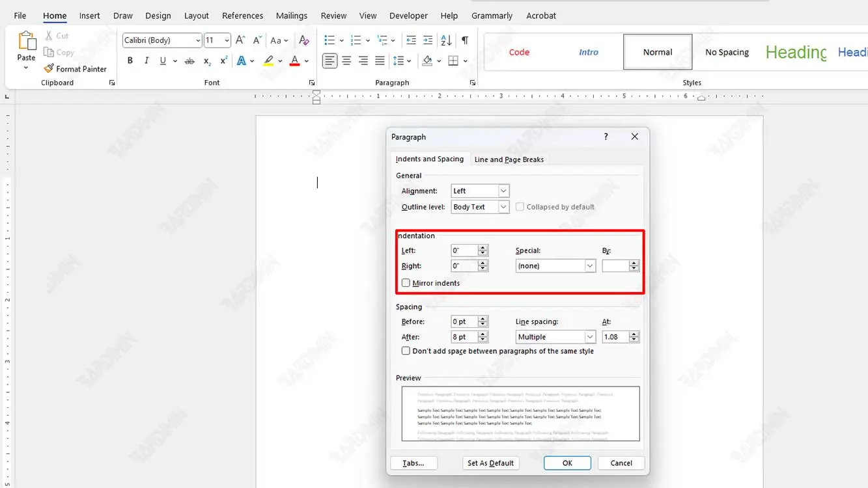Toggle Underline formatting

click(163, 61)
